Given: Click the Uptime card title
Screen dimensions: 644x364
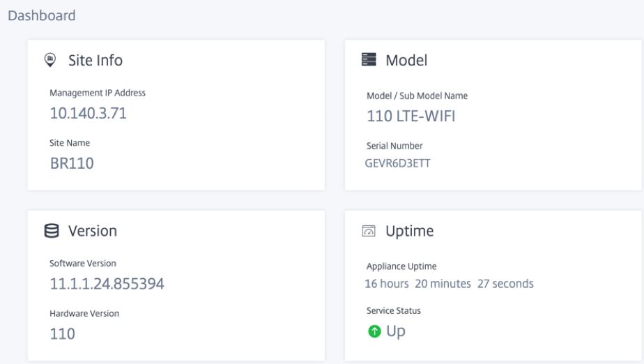Looking at the screenshot, I should pos(410,232).
